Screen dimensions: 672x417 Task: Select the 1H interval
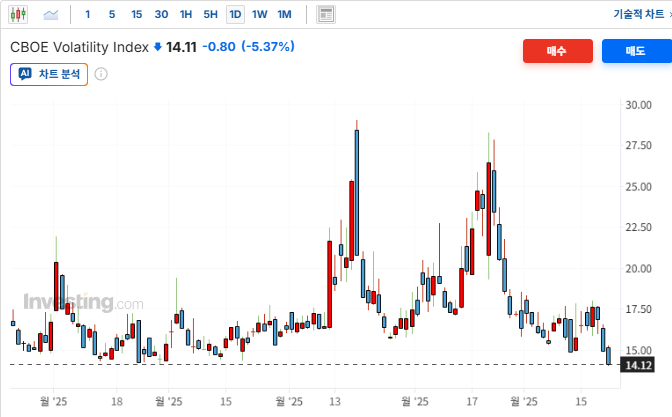tap(186, 15)
